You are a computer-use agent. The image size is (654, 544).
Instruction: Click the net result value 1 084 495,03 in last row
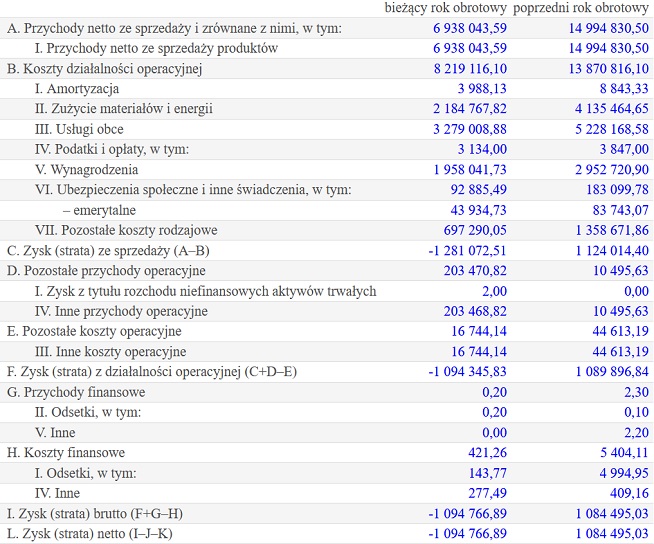(x=612, y=533)
